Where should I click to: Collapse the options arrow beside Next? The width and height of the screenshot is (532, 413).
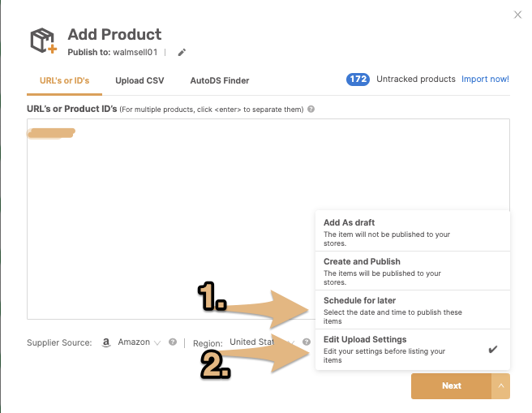tap(501, 386)
